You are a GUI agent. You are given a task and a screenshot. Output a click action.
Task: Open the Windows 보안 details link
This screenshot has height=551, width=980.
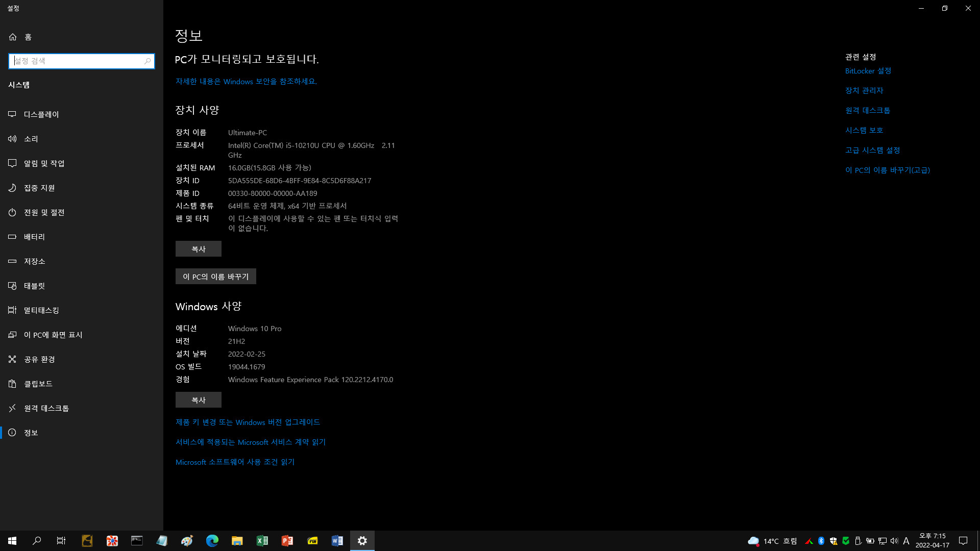pyautogui.click(x=246, y=81)
